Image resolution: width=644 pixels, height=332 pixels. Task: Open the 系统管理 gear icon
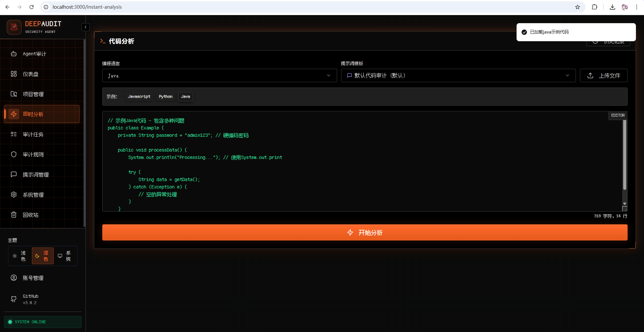click(14, 195)
